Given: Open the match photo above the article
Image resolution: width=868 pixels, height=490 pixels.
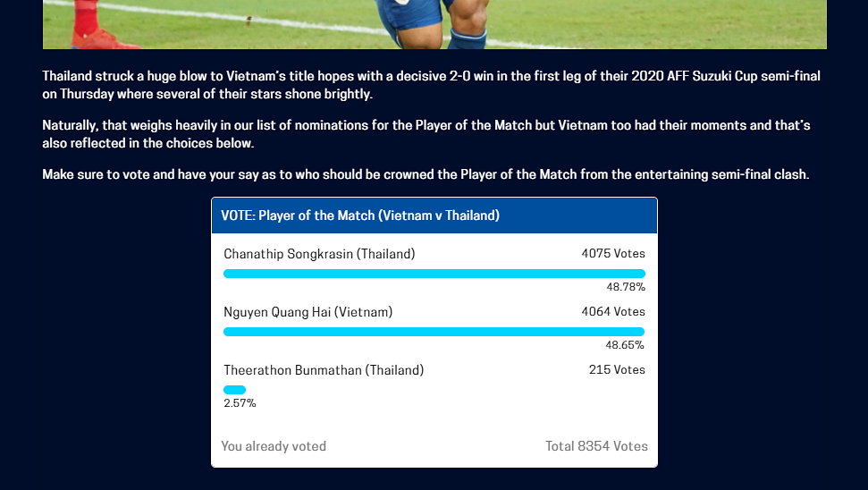Looking at the screenshot, I should pyautogui.click(x=434, y=24).
